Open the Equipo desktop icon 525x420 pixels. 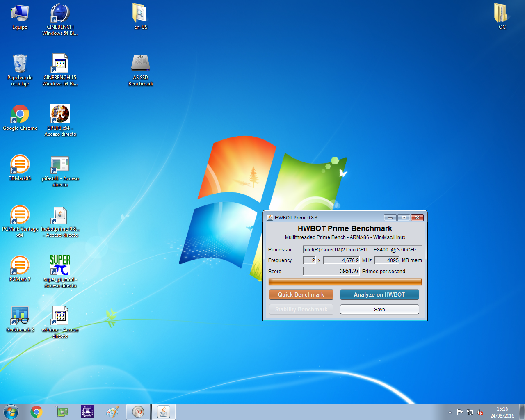(20, 17)
